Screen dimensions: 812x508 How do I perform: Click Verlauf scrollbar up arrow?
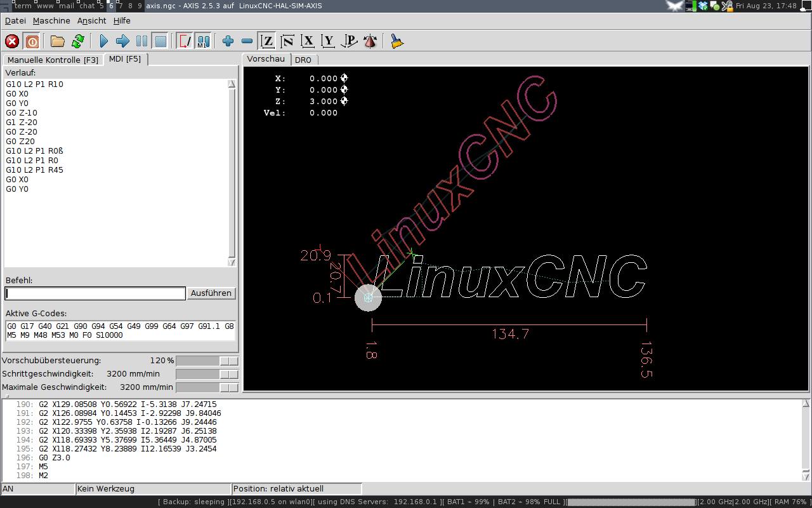point(232,84)
